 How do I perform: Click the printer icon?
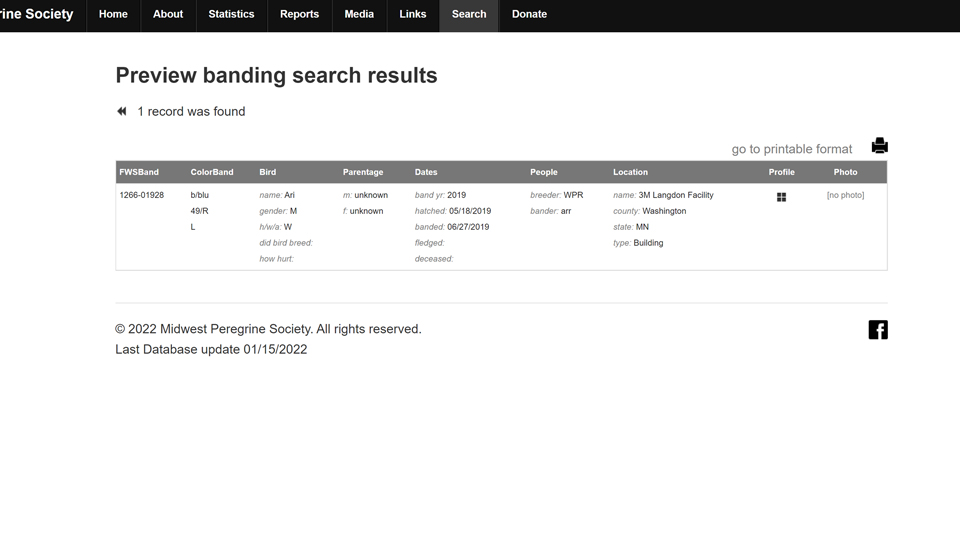coord(879,146)
